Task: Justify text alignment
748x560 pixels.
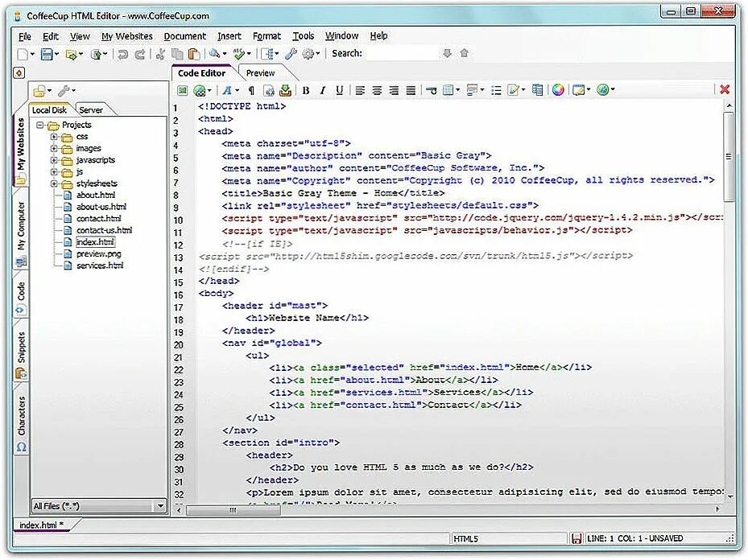Action: tap(411, 90)
